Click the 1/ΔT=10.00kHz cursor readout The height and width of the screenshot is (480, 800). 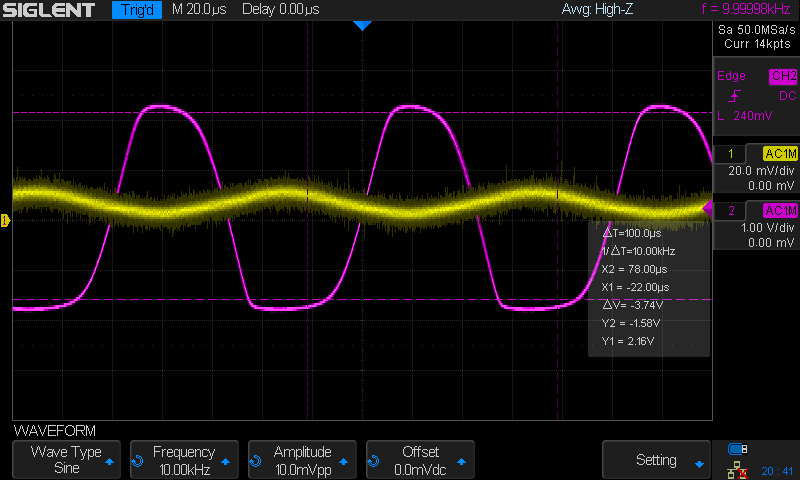pyautogui.click(x=638, y=251)
